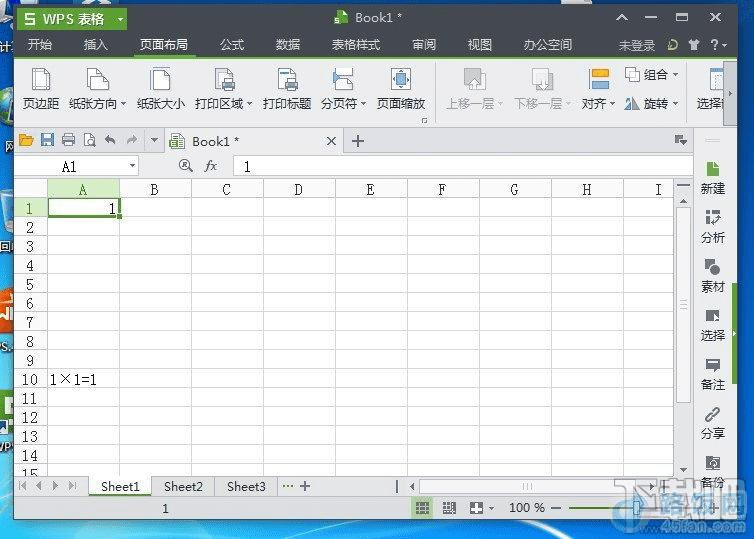Click the zoom out minus button

point(556,508)
